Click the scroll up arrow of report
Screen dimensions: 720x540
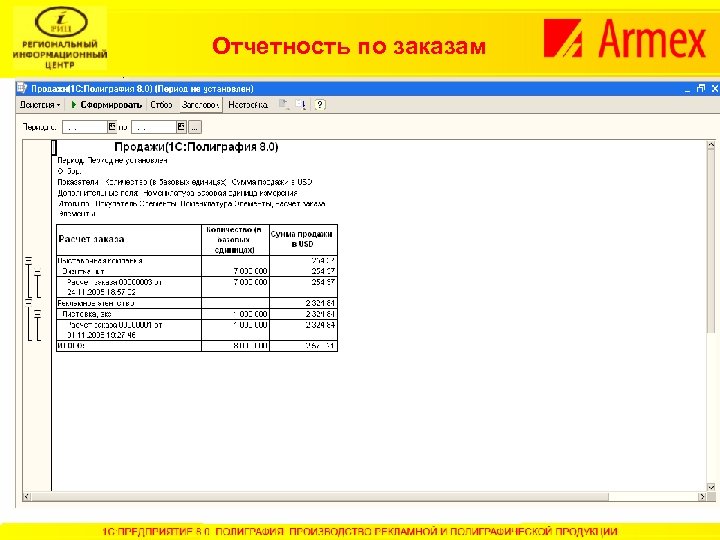pyautogui.click(x=711, y=145)
